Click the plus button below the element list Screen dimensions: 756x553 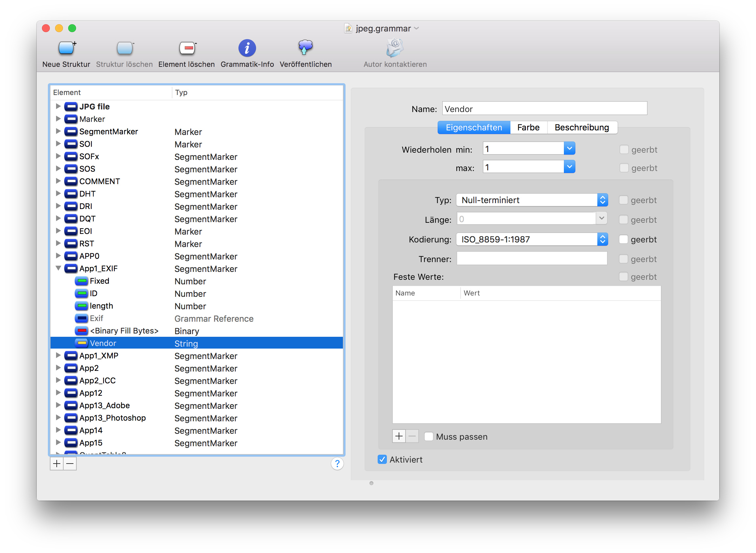tap(57, 464)
